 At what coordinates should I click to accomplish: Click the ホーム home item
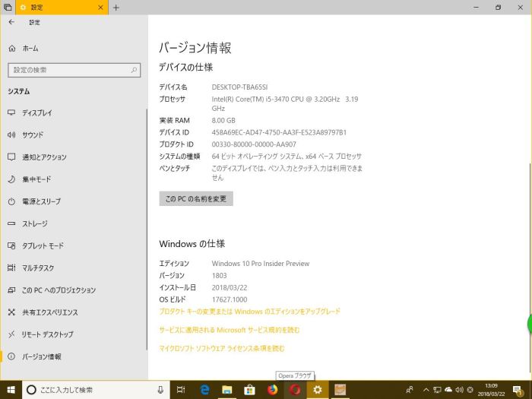30,48
